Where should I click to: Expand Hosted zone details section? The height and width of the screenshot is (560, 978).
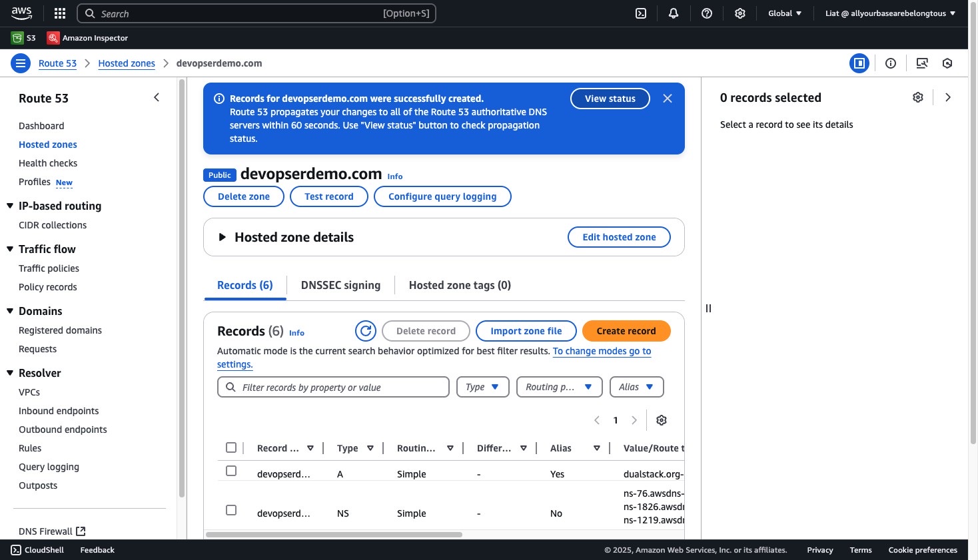(223, 237)
